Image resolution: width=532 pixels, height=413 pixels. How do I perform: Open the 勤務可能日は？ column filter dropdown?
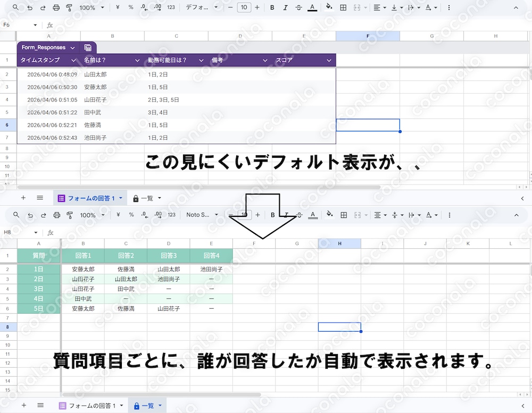[x=201, y=61]
